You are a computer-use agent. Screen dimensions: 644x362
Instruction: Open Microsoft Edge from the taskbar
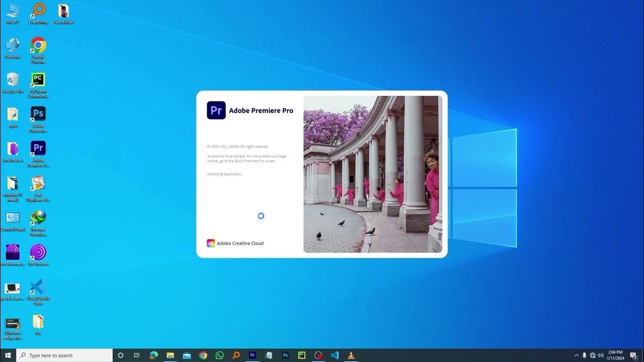[x=153, y=355]
